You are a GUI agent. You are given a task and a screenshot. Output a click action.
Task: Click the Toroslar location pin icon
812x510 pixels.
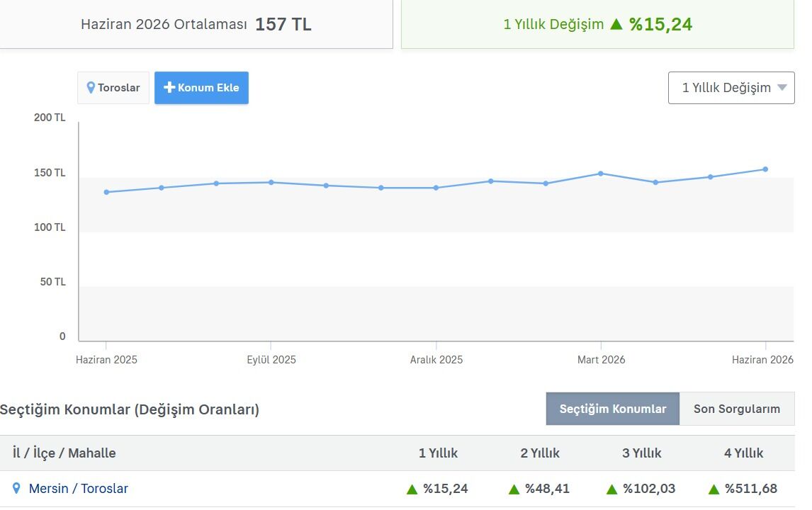tap(91, 88)
